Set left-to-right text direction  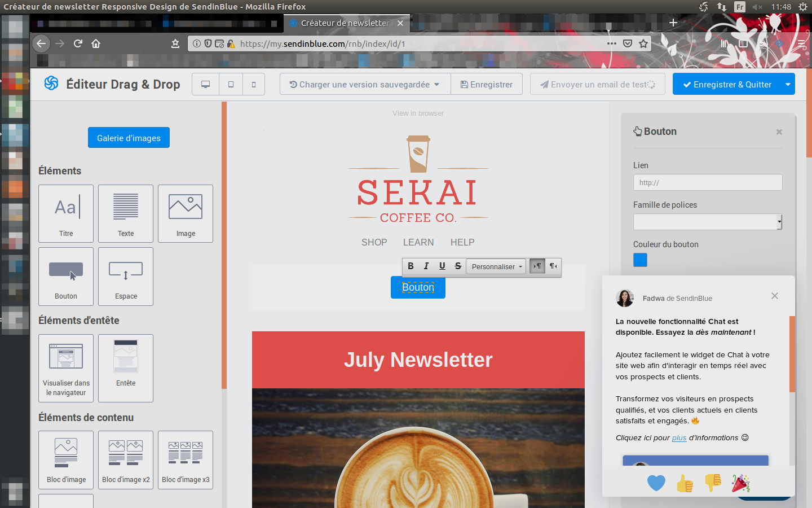pyautogui.click(x=537, y=266)
